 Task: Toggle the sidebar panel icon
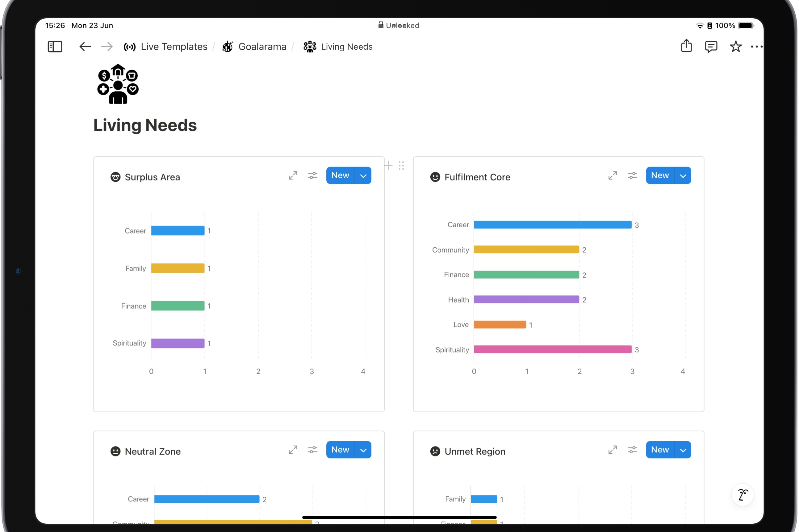[55, 47]
